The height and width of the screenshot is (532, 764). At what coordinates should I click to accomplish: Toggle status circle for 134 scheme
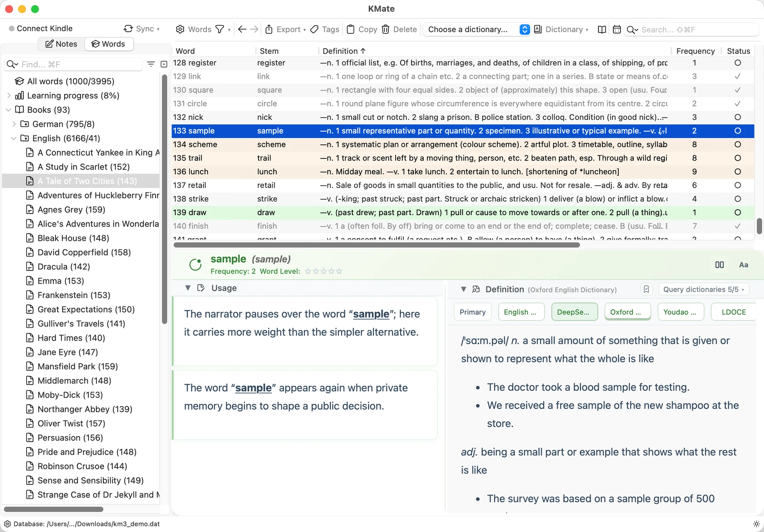[x=738, y=144]
